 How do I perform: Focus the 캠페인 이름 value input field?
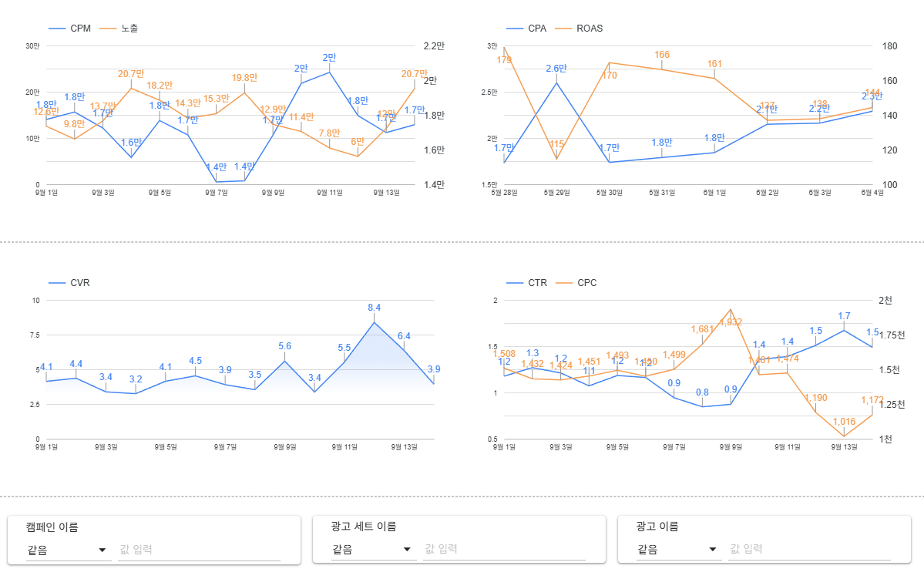(199, 550)
